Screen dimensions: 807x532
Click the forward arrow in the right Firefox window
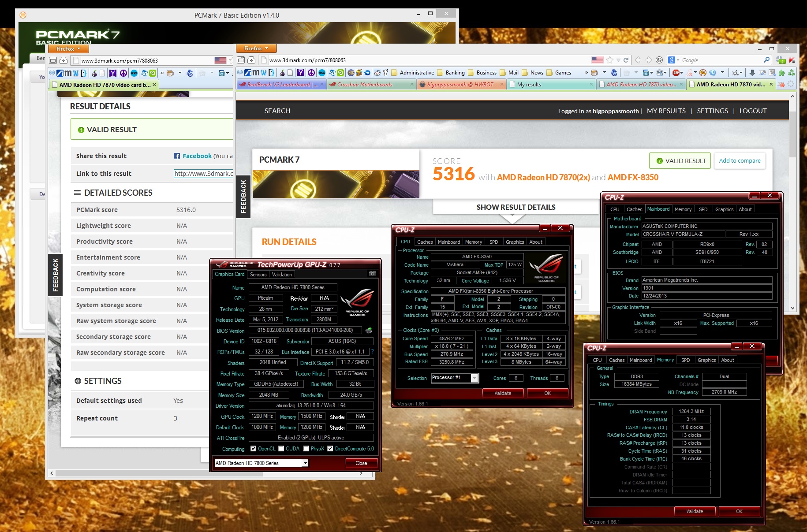(649, 60)
